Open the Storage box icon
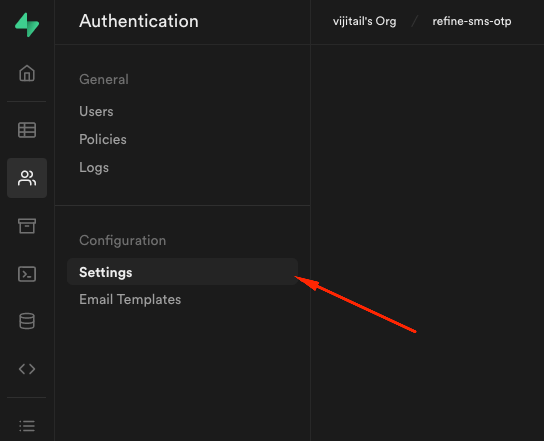 click(27, 226)
